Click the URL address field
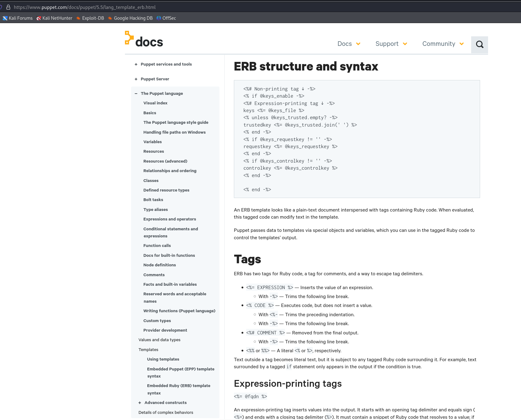521x420 pixels. click(85, 7)
